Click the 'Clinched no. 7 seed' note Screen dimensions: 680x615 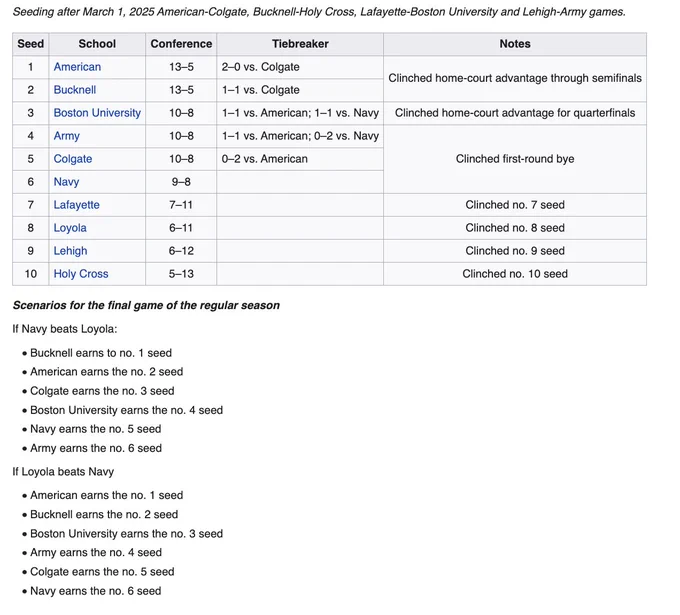(515, 205)
